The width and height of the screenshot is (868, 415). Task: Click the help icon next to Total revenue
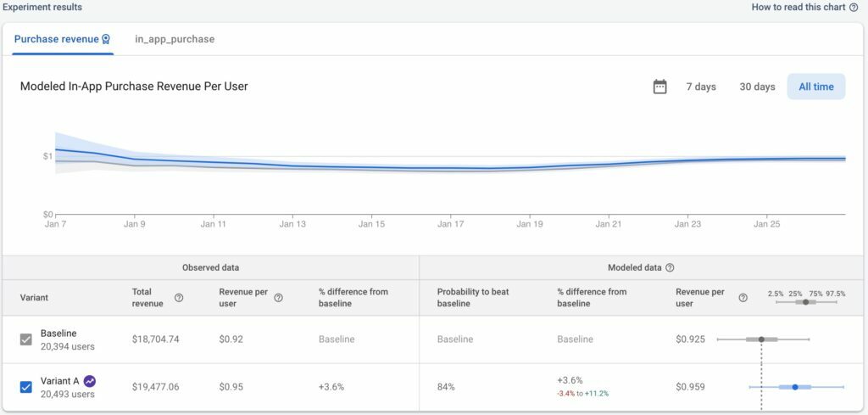179,298
